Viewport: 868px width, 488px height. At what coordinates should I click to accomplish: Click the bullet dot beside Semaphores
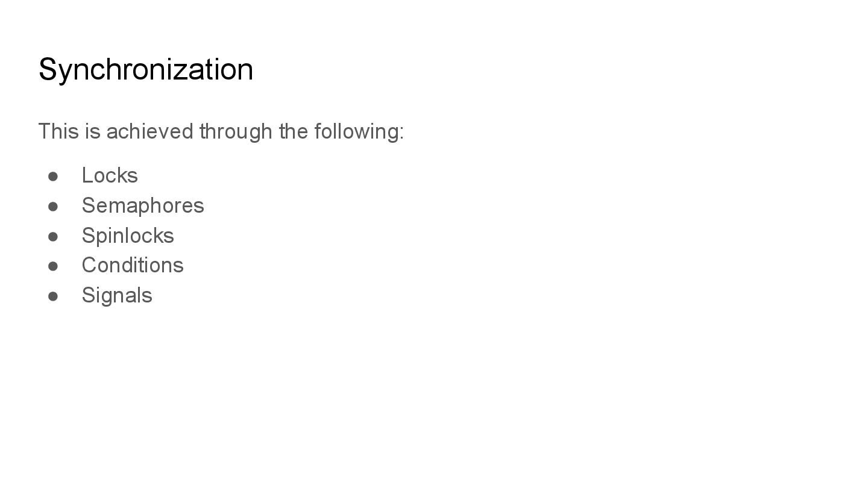[53, 206]
